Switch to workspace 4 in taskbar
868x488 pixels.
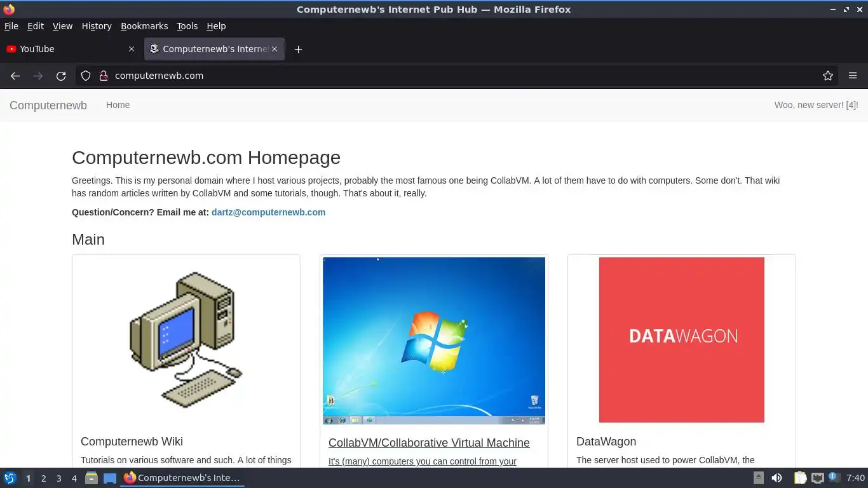pyautogui.click(x=74, y=478)
